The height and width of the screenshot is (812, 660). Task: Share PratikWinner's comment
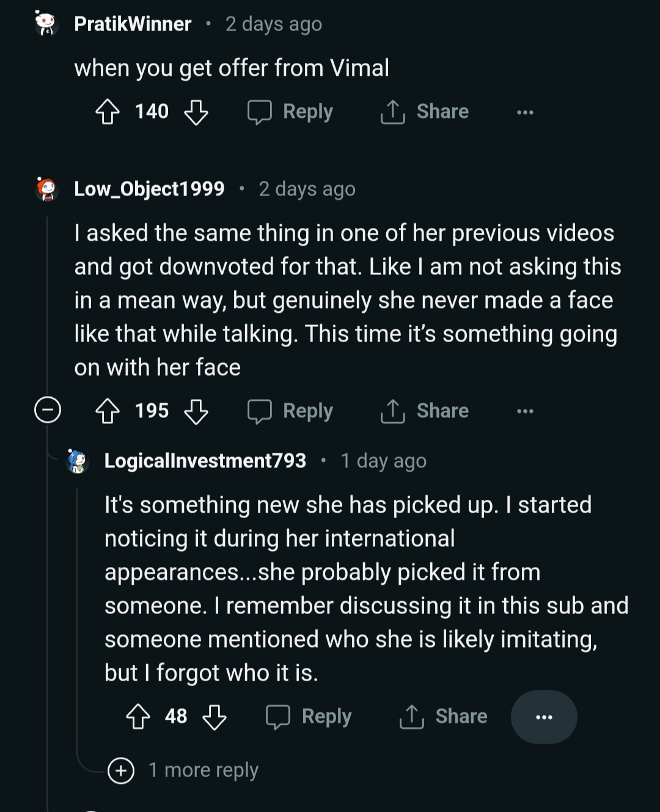click(x=425, y=112)
